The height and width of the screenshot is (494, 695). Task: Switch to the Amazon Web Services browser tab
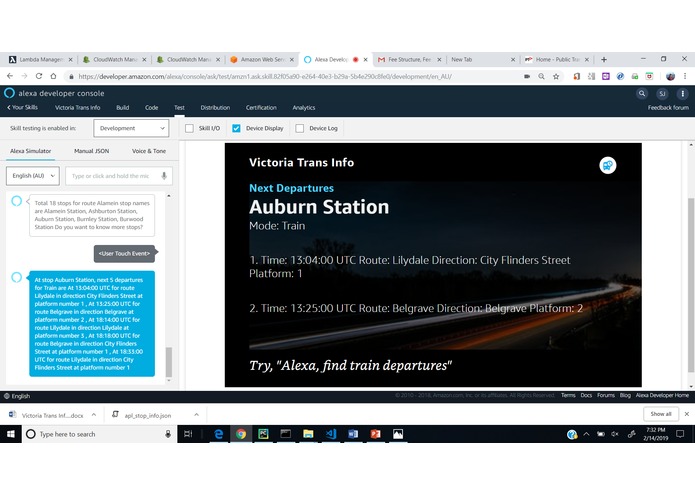tap(262, 59)
